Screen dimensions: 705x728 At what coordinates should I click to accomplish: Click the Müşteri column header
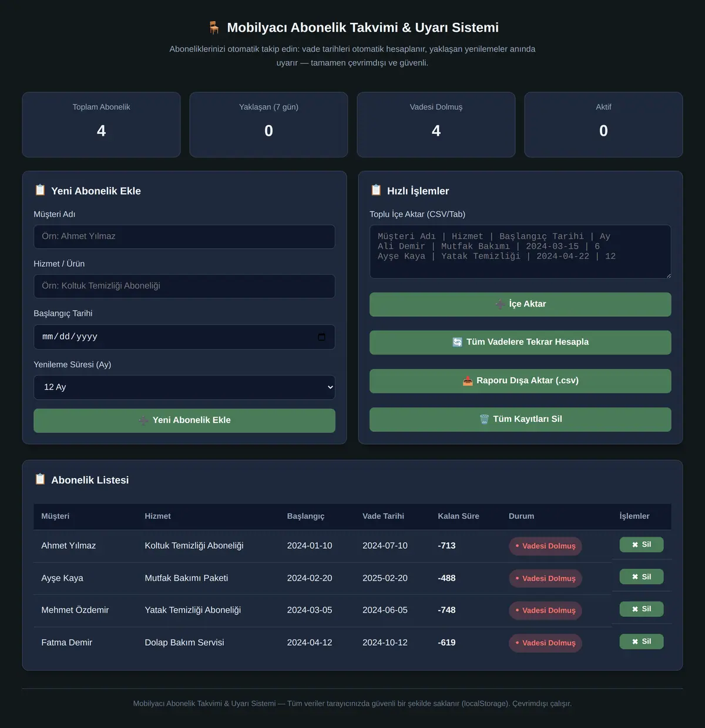pos(55,516)
